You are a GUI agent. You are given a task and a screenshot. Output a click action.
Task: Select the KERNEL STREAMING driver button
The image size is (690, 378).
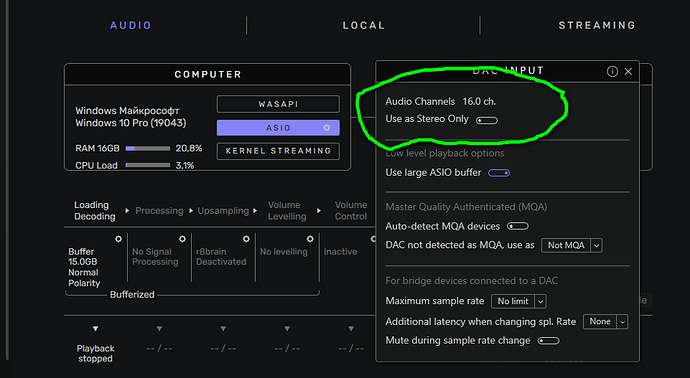click(278, 151)
